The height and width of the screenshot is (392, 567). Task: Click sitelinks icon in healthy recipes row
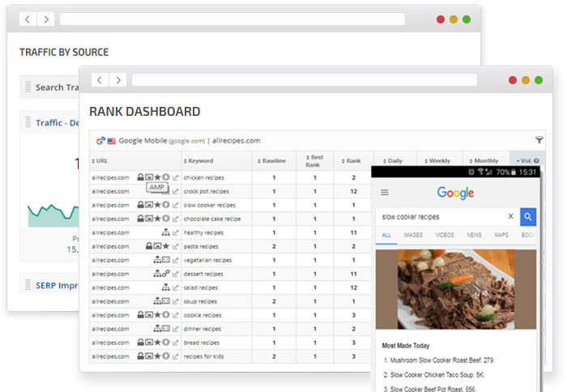pyautogui.click(x=166, y=232)
